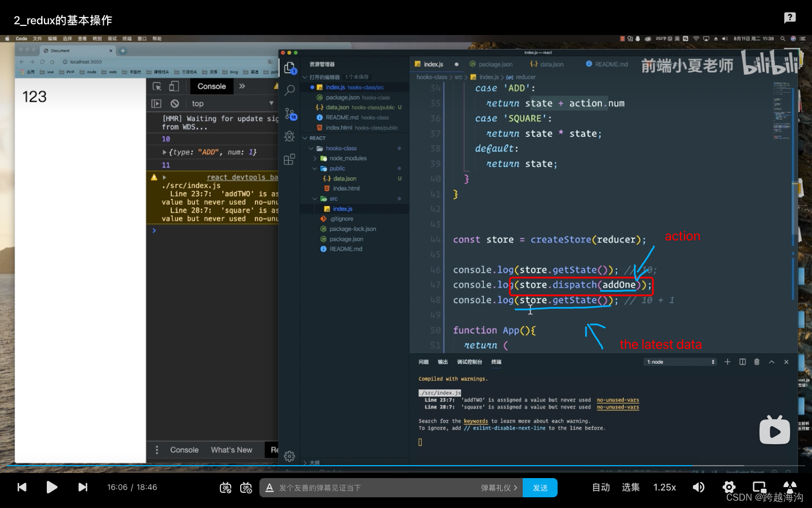Click the 发送 send button

pos(540,488)
